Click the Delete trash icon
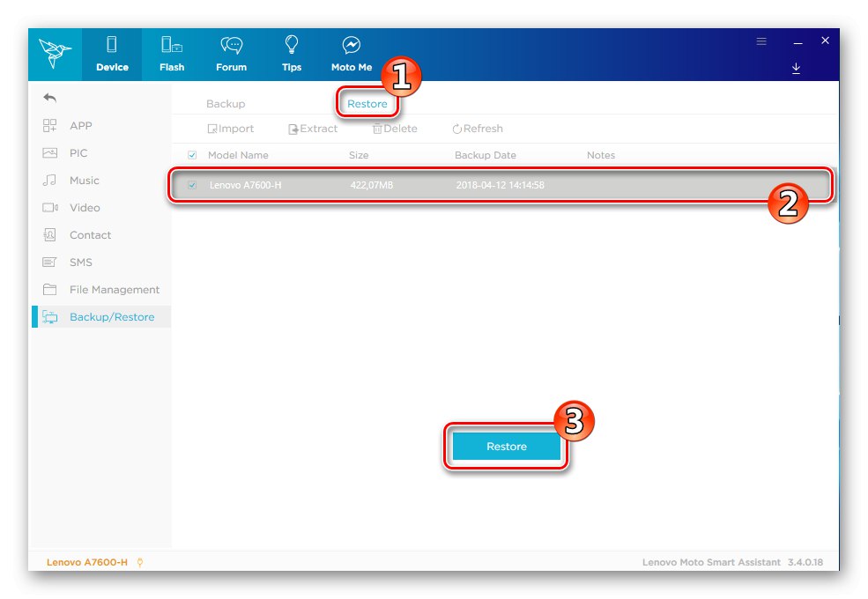Image resolution: width=868 pixels, height=599 pixels. coord(377,129)
